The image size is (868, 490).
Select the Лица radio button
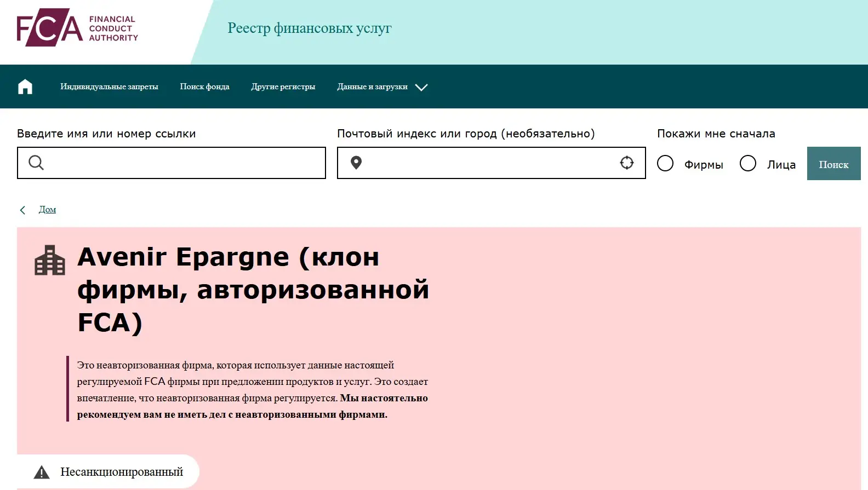[748, 163]
